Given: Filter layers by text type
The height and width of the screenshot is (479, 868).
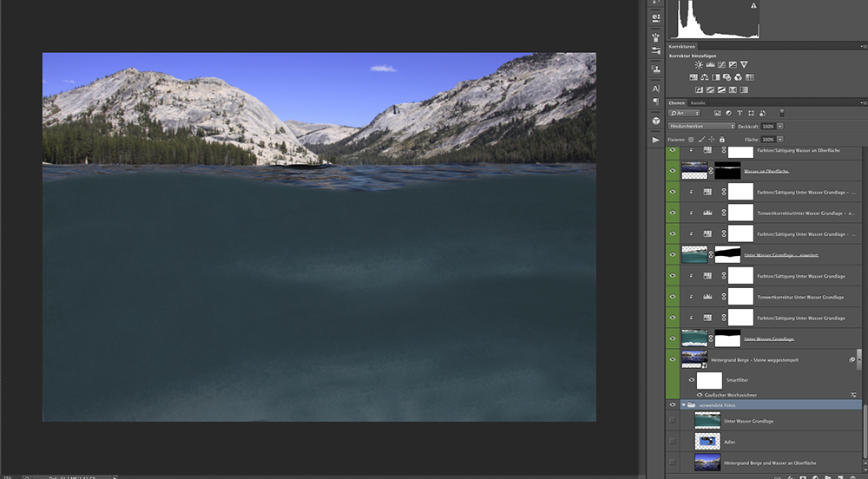Looking at the screenshot, I should coord(739,113).
